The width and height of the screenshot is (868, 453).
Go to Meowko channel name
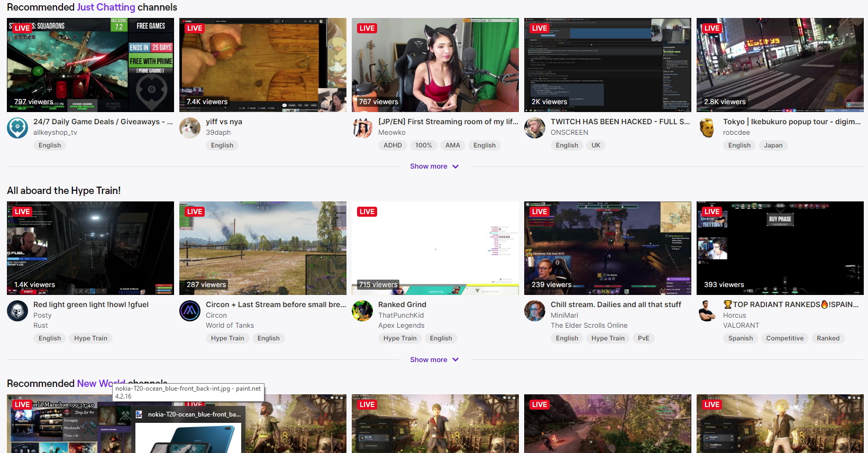pos(392,133)
